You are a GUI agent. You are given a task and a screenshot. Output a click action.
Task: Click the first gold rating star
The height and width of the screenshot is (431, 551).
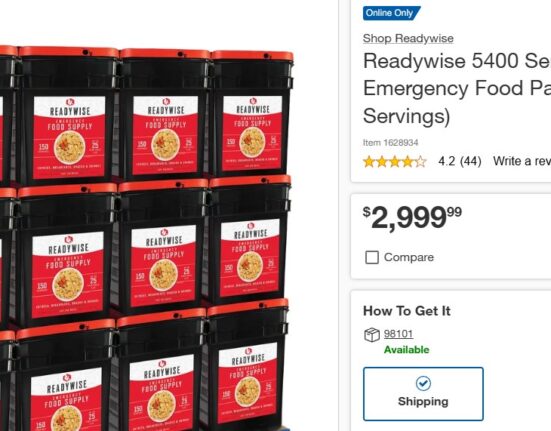pos(369,162)
